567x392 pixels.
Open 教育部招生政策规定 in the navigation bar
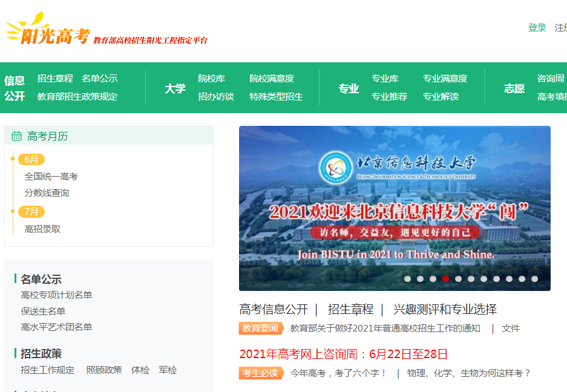[77, 97]
